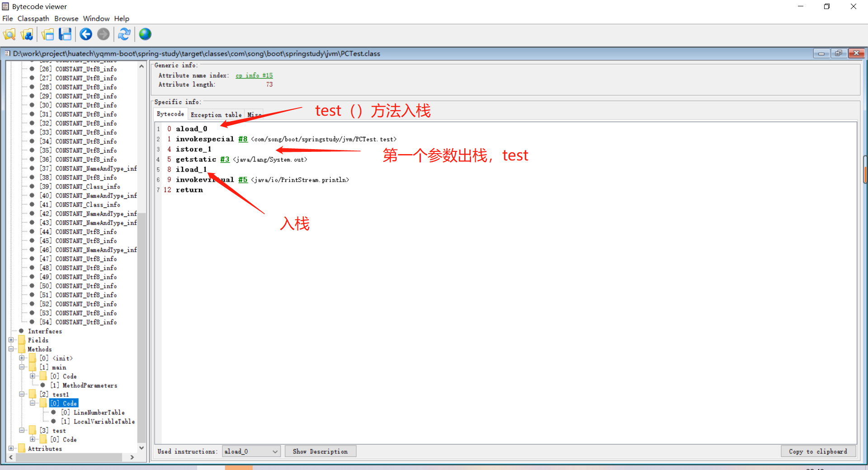
Task: Follow the #8 link on invokespecial
Action: pyautogui.click(x=243, y=139)
